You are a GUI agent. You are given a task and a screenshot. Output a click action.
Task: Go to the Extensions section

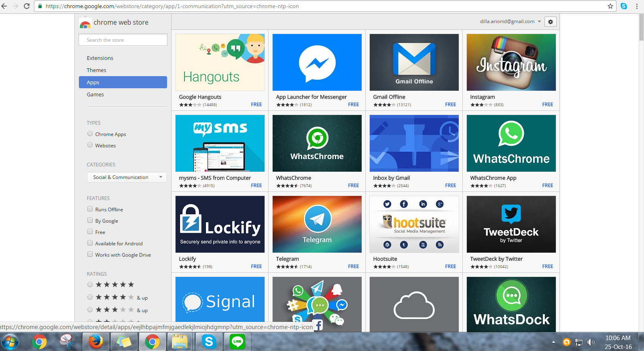click(x=100, y=58)
